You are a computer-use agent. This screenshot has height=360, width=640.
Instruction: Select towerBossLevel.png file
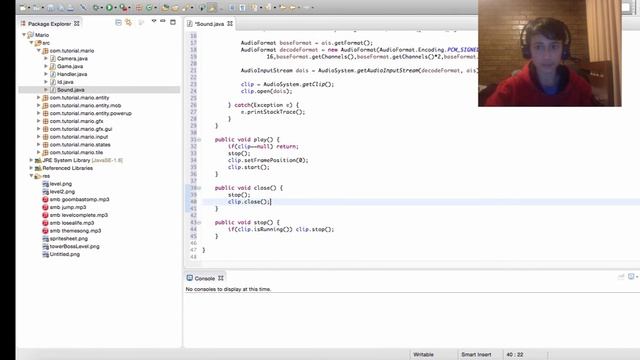74,246
